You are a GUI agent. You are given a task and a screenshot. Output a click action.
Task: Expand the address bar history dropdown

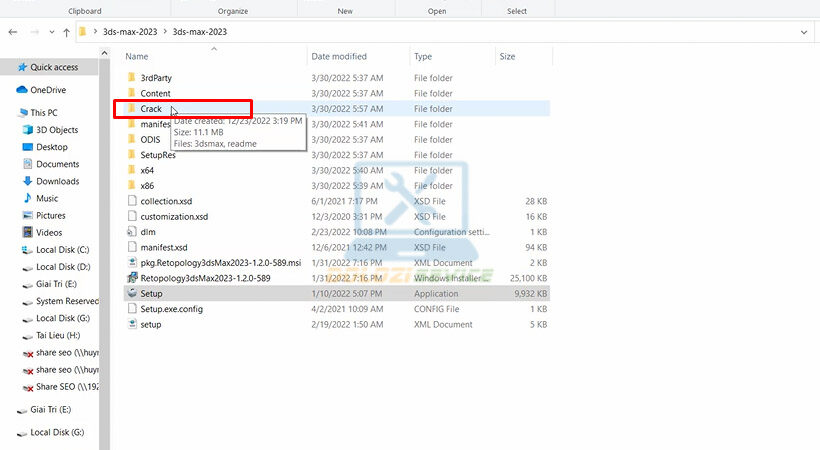click(804, 32)
